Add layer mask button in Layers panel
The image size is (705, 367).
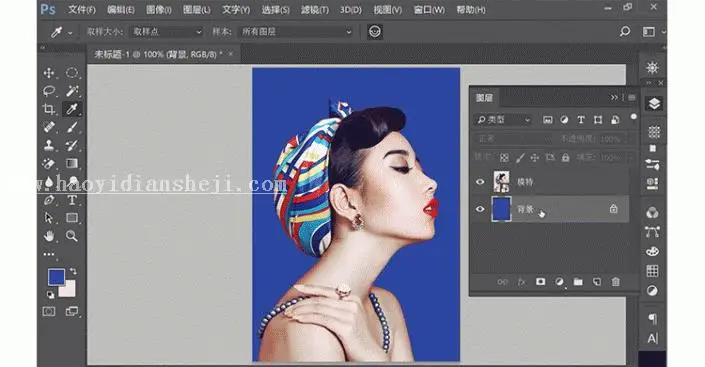coord(540,282)
